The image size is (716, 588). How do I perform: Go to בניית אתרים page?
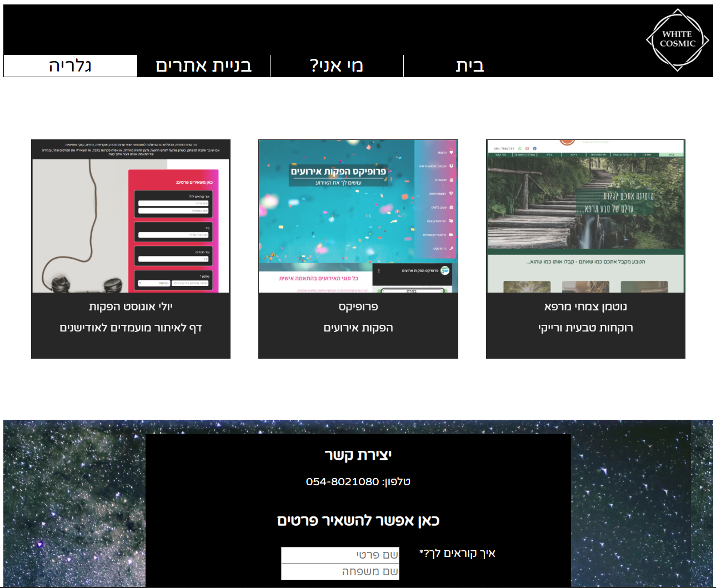click(x=203, y=66)
